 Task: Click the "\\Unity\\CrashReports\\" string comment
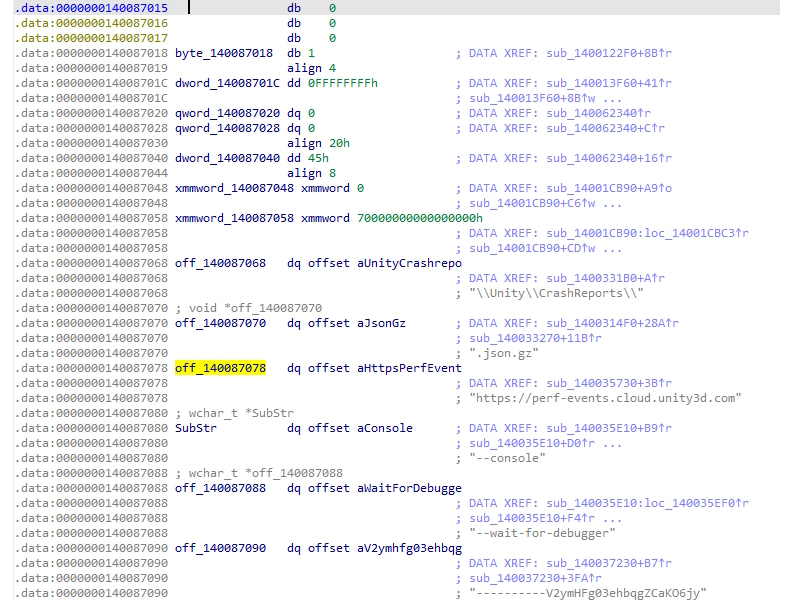pyautogui.click(x=557, y=293)
